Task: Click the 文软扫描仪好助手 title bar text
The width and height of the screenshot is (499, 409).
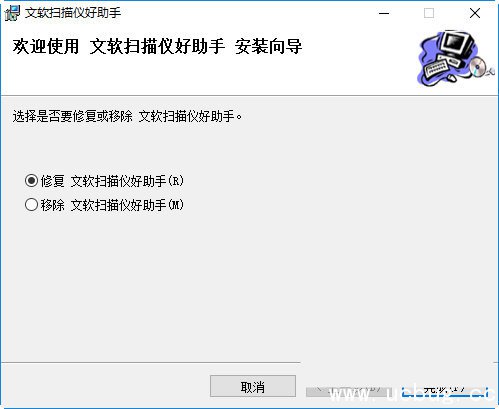Action: [73, 13]
